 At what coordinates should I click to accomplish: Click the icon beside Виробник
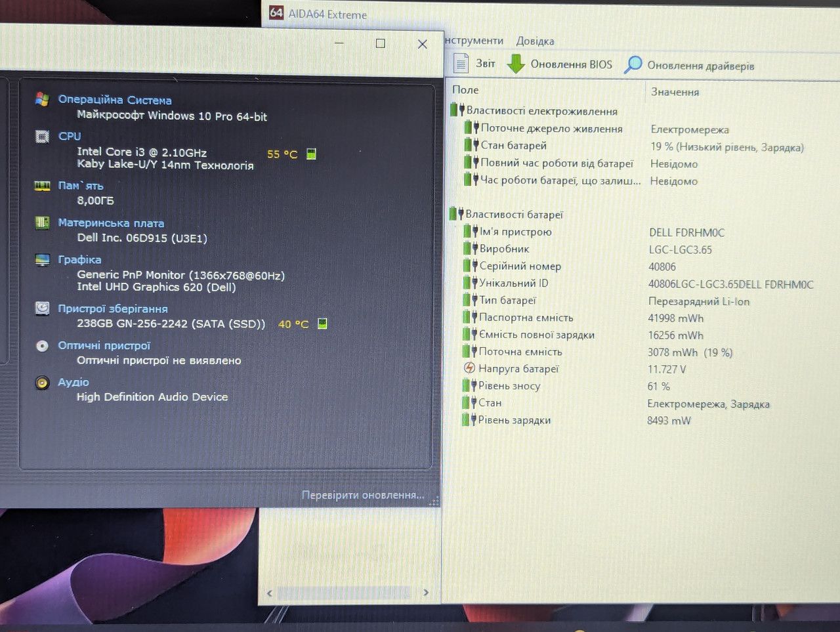470,248
